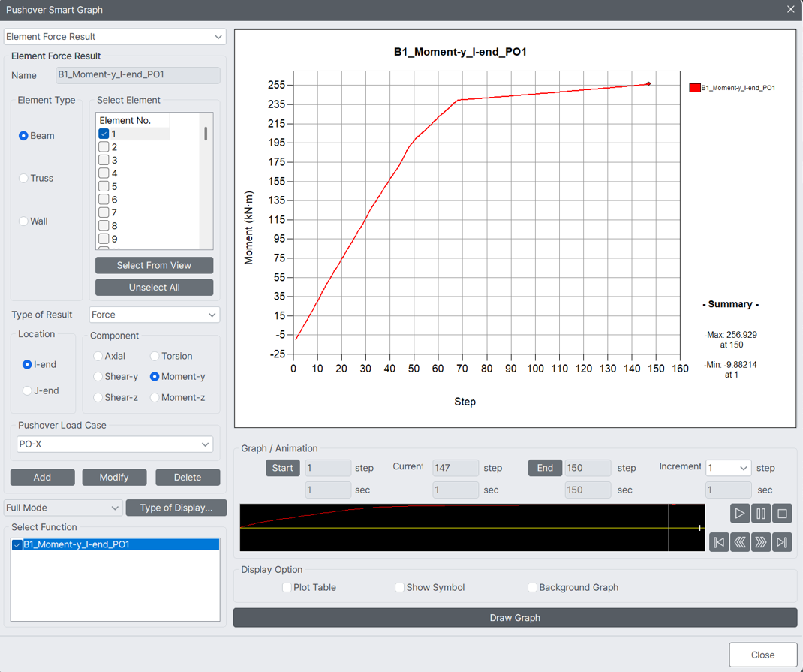Image resolution: width=803 pixels, height=672 pixels.
Task: Fast-forward animation with the double-right-arrow button
Action: (760, 541)
